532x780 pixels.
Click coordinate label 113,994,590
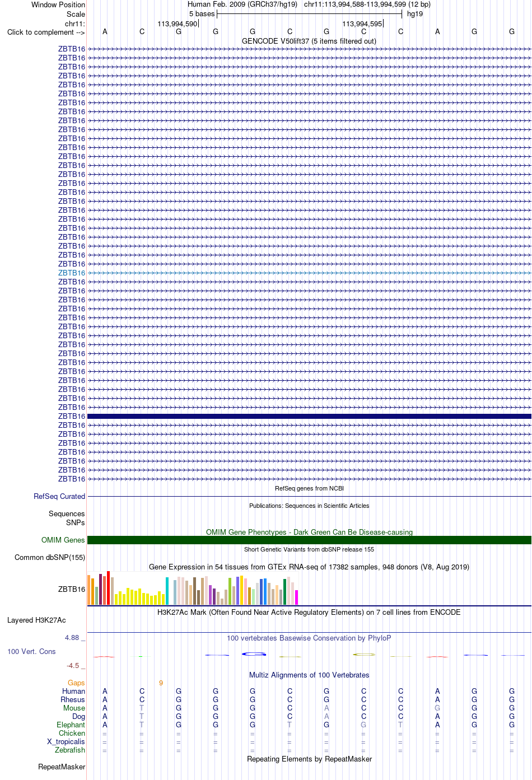coord(178,24)
